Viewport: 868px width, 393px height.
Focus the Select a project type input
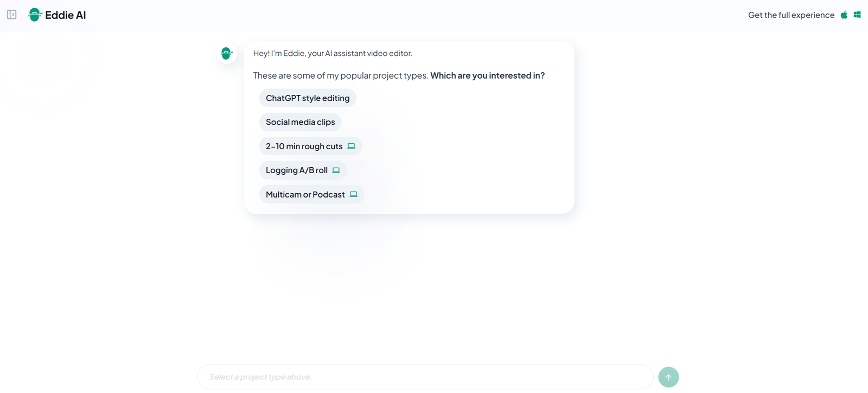click(x=425, y=377)
